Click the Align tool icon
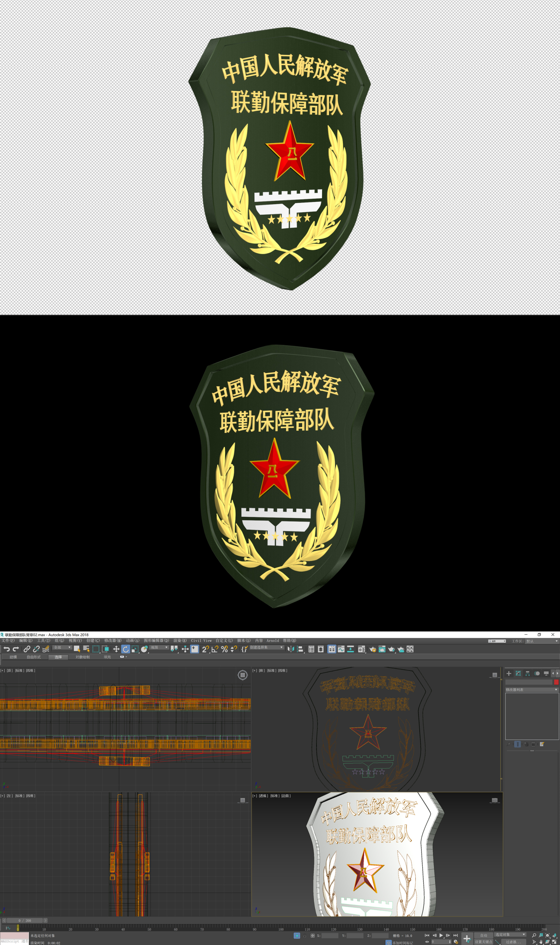Viewport: 560px width, 945px height. click(300, 649)
